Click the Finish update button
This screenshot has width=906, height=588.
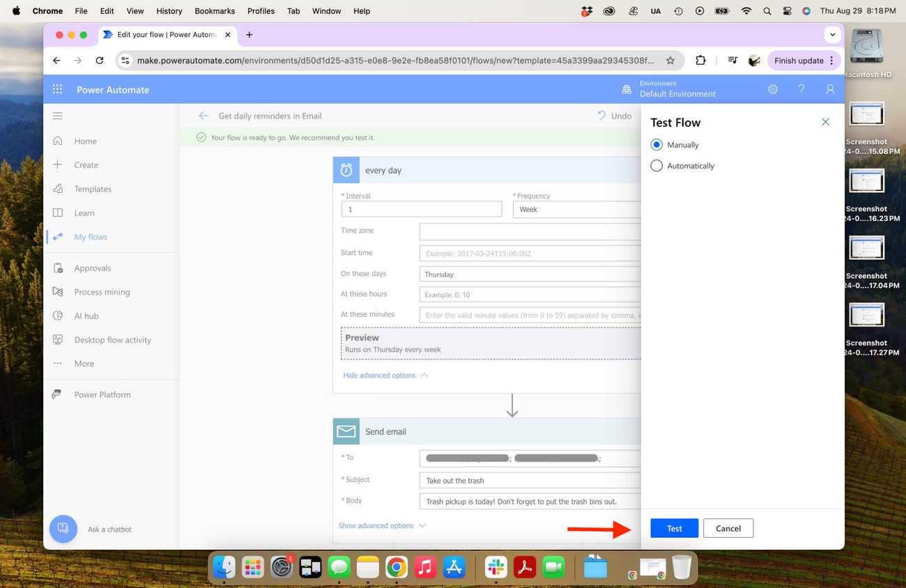803,61
